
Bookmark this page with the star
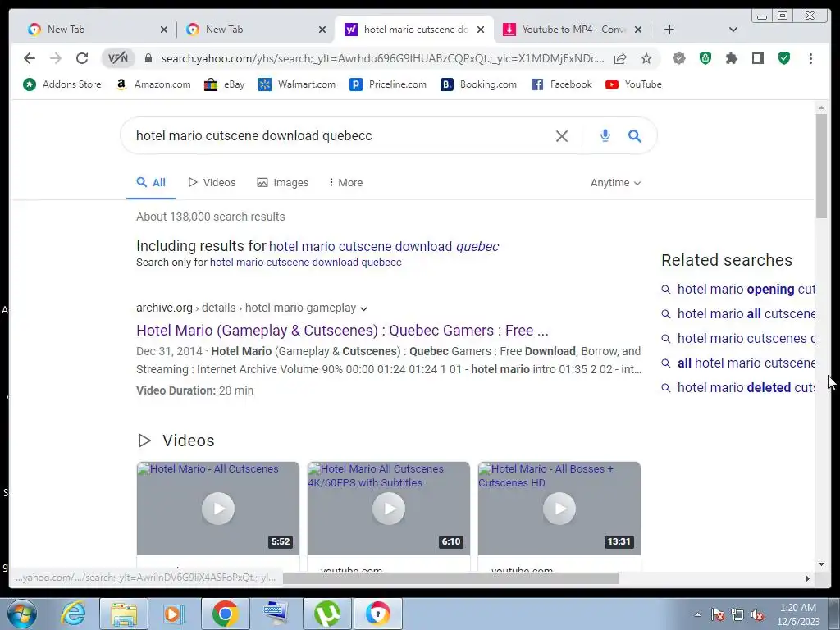pos(646,58)
